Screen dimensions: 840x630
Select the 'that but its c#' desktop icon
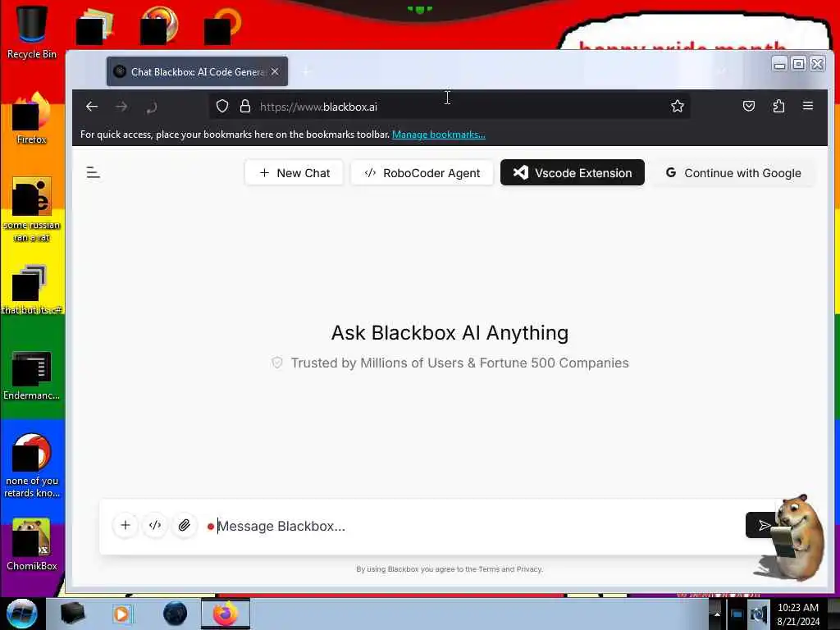[x=32, y=290]
